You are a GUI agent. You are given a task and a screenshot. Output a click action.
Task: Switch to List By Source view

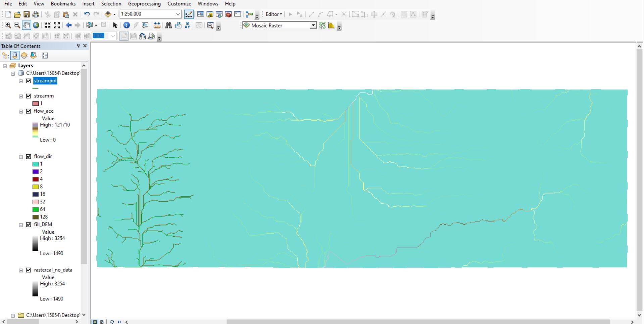point(15,55)
